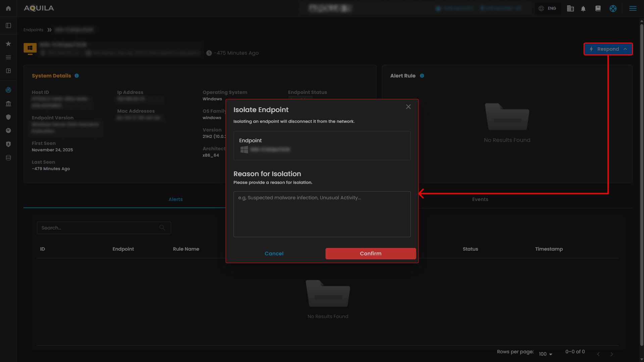Viewport: 644px width, 362px height.
Task: Open the rows per page dropdown
Action: [x=545, y=354]
